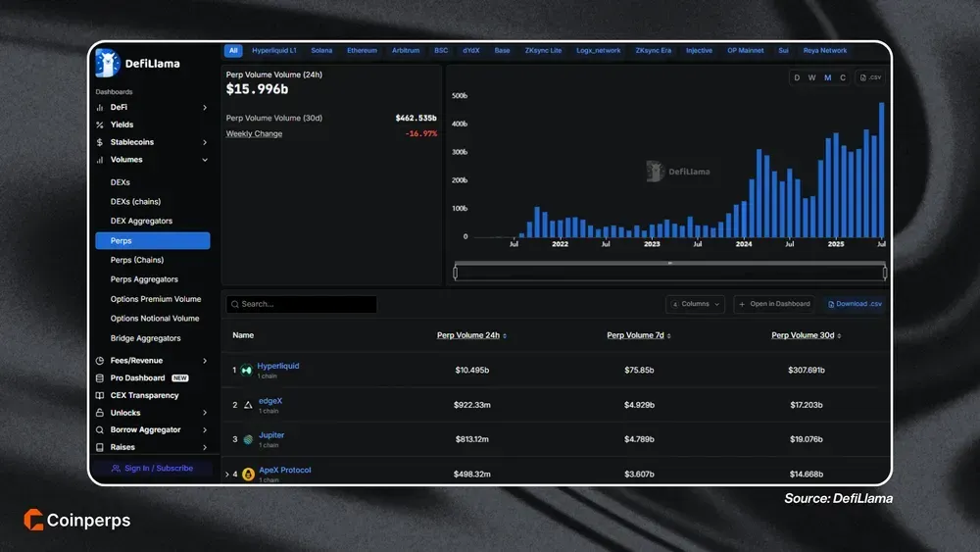This screenshot has width=980, height=552.
Task: Click the left chart range handle
Action: click(x=455, y=273)
